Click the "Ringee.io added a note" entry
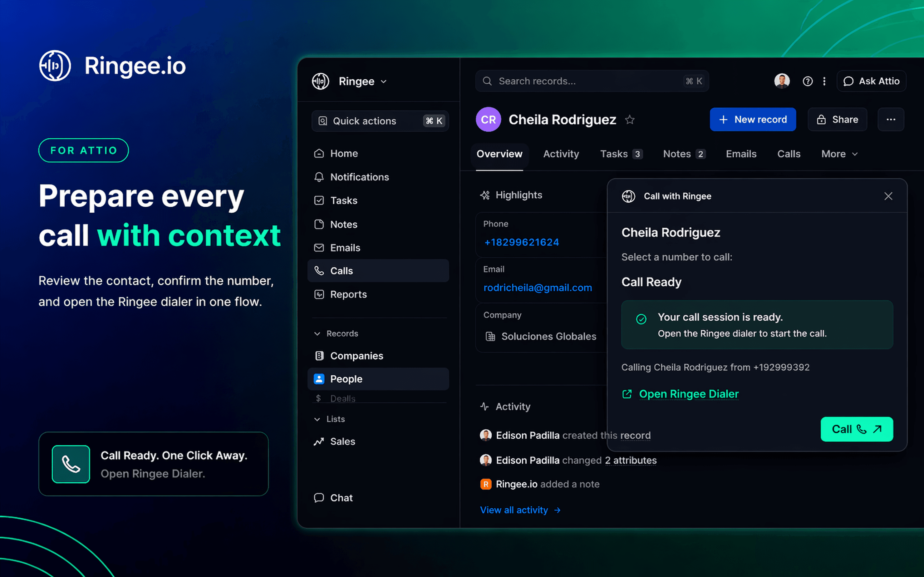924x577 pixels. pyautogui.click(x=540, y=484)
